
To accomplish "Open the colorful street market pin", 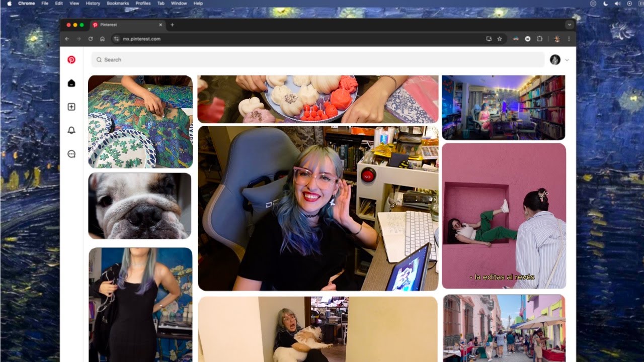I will pyautogui.click(x=504, y=328).
